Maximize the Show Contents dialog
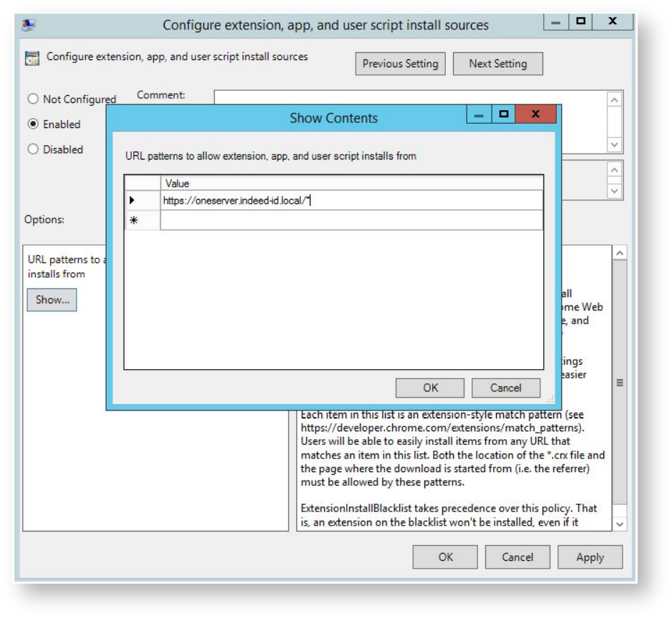 (504, 114)
